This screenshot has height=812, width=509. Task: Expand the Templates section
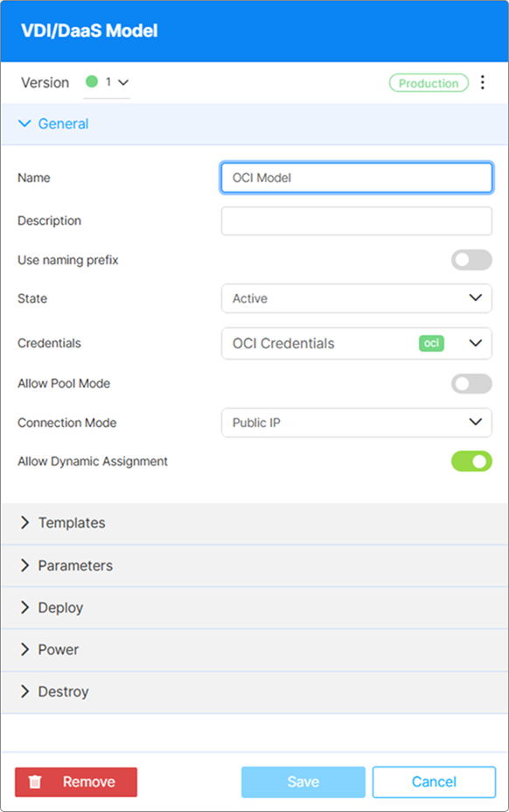[254, 523]
